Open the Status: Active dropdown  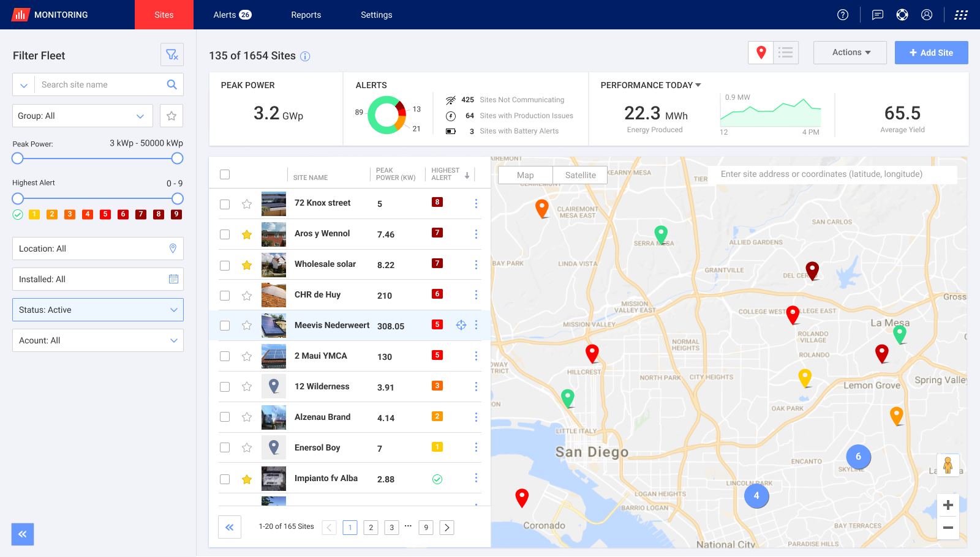tap(98, 310)
